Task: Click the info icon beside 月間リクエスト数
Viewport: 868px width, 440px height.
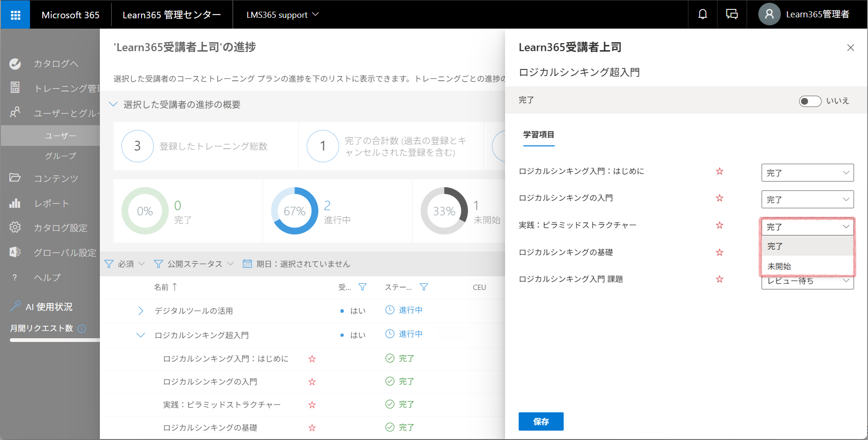Action: [82, 328]
